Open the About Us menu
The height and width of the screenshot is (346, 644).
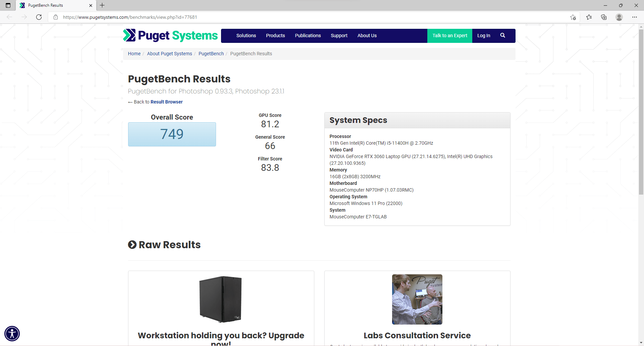(x=367, y=36)
